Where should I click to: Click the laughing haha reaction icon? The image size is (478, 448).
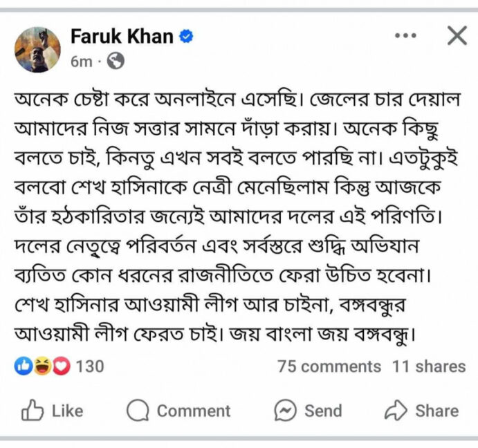click(42, 366)
